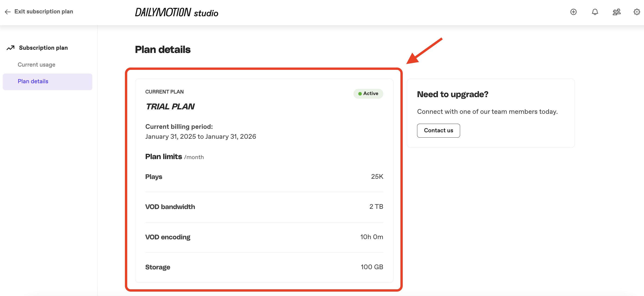Click the Active status badge

click(368, 93)
